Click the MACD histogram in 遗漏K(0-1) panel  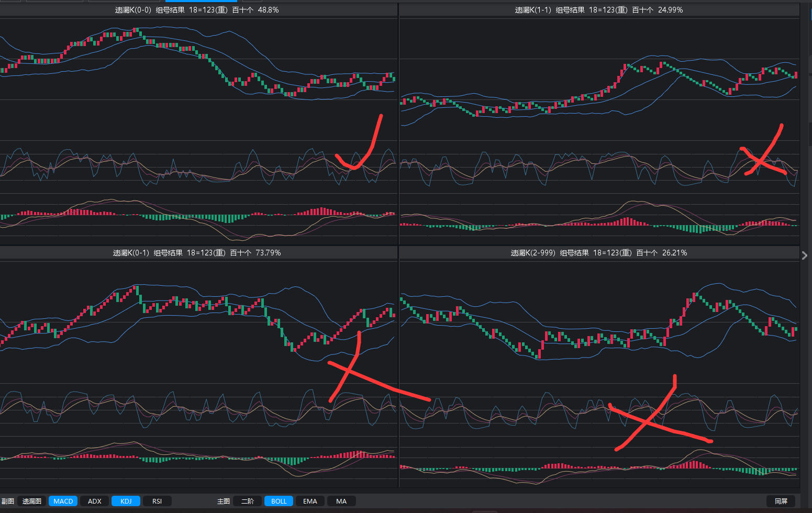point(199,457)
